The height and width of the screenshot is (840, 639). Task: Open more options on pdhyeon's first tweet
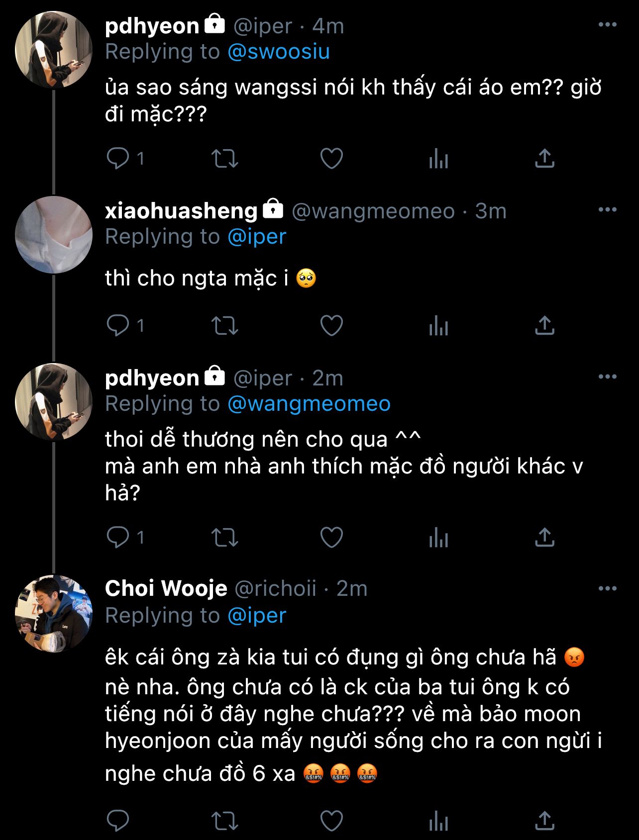pyautogui.click(x=607, y=25)
